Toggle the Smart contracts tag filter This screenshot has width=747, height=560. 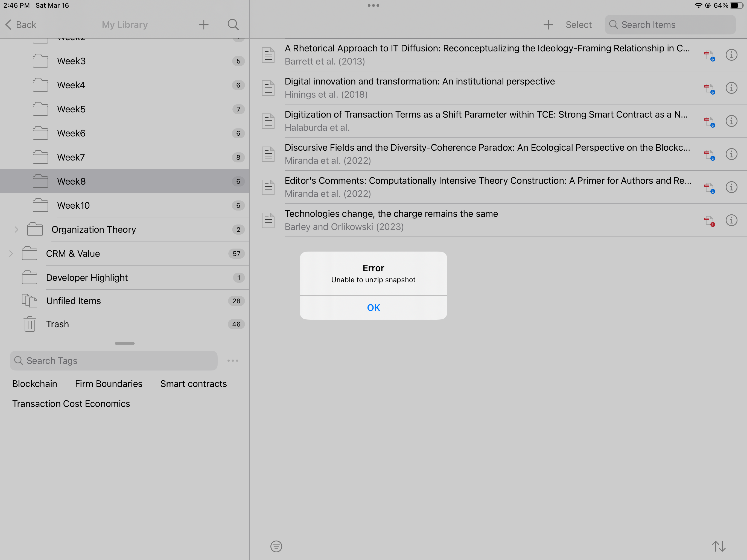click(193, 384)
